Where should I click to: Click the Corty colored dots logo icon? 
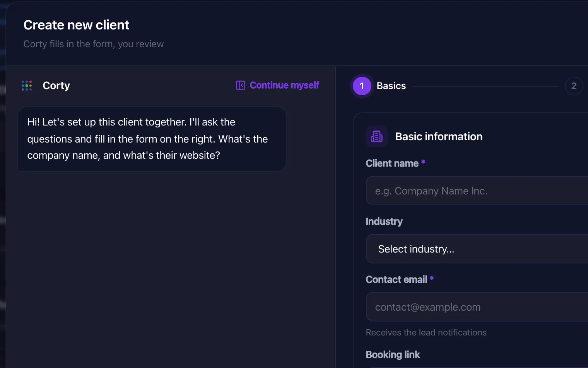click(x=27, y=86)
